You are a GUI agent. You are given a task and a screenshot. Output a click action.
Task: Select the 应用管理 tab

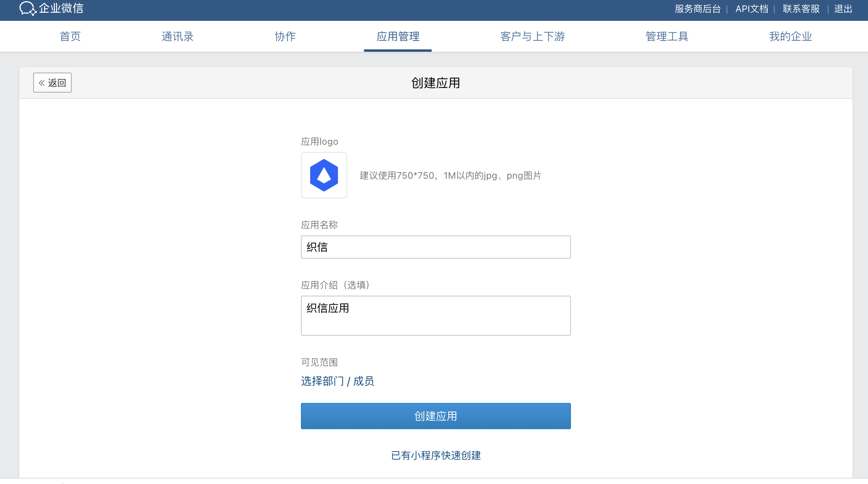(398, 36)
